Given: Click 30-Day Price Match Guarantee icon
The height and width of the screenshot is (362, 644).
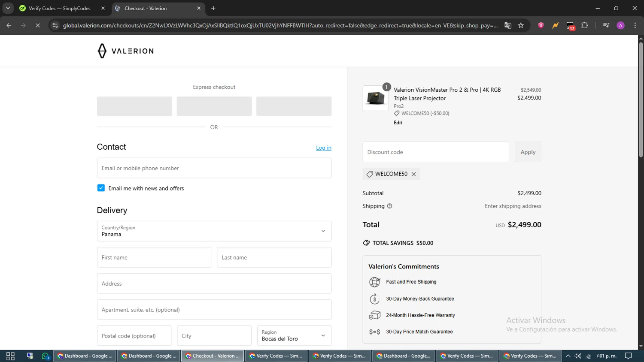Looking at the screenshot, I should pyautogui.click(x=374, y=332).
